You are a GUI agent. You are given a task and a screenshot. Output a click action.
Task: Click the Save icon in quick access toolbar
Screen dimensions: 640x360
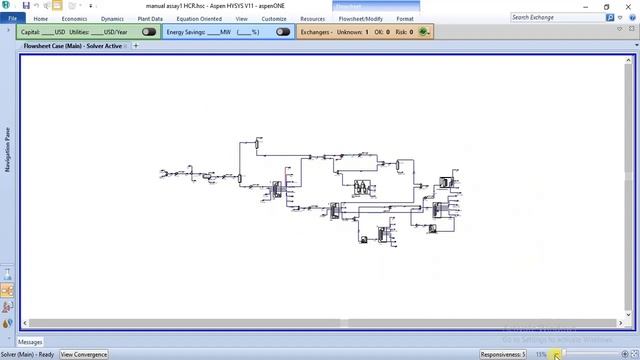pos(26,6)
